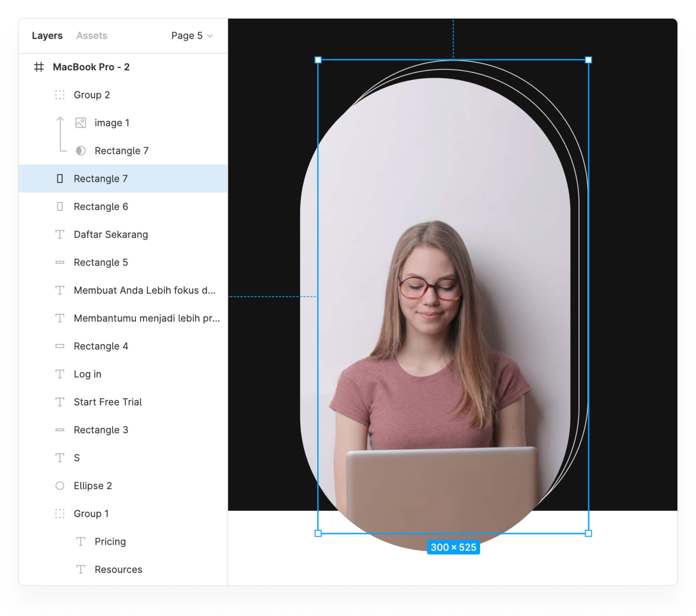Select the Pricing layer inside Group 1
Viewport: 696px width, 616px height.
coord(110,541)
